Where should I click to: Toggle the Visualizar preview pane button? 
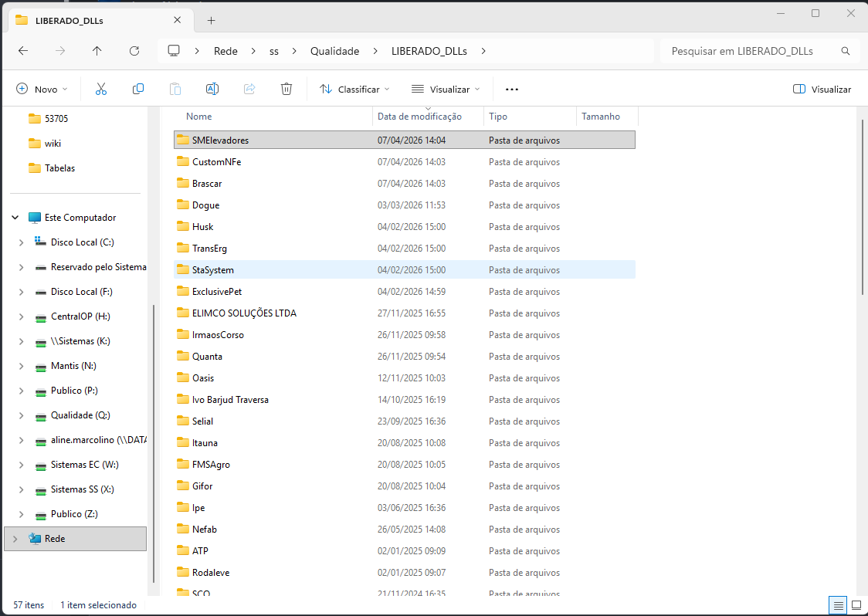(822, 89)
